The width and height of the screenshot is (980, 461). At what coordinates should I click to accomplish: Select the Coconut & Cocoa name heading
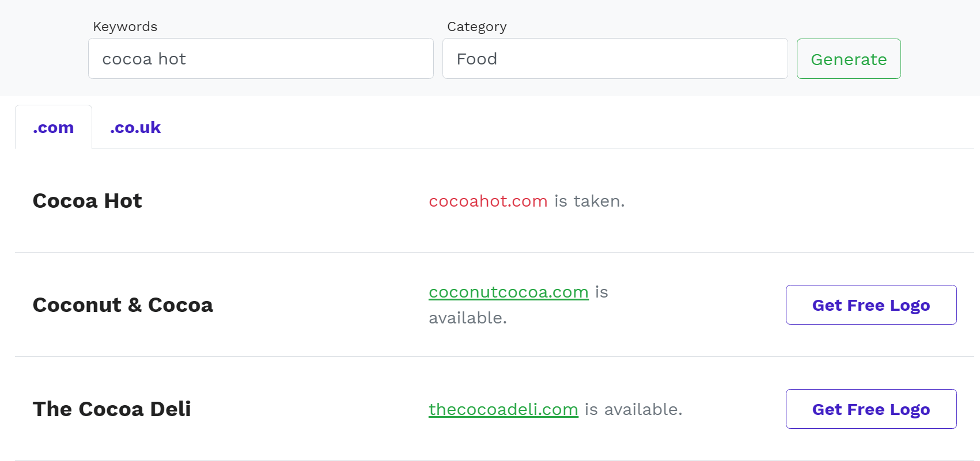point(123,304)
